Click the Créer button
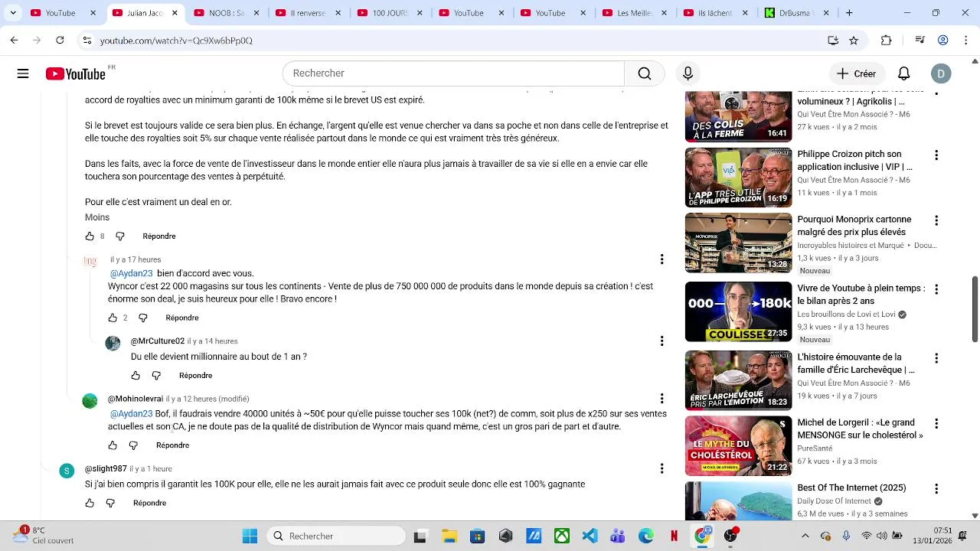This screenshot has height=551, width=980. [856, 73]
